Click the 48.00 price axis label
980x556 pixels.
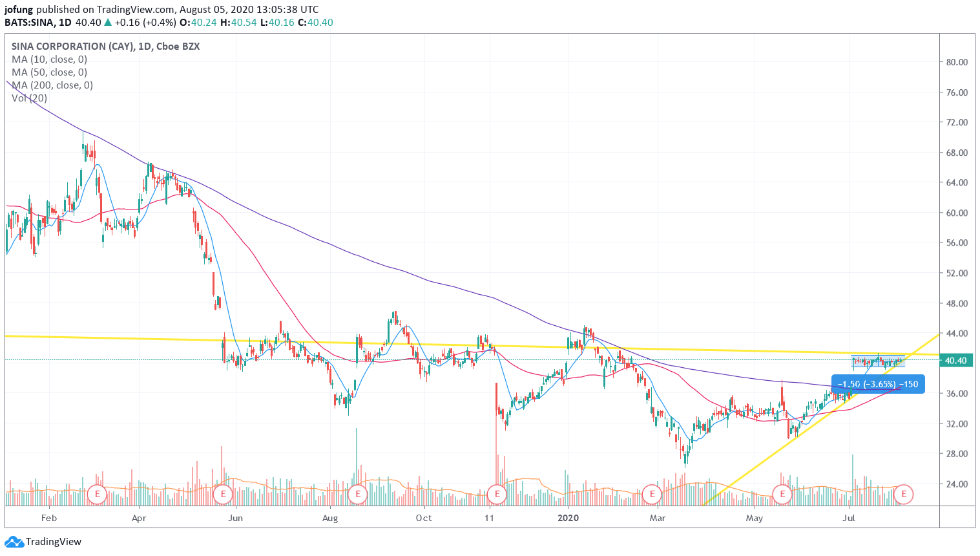pyautogui.click(x=957, y=304)
